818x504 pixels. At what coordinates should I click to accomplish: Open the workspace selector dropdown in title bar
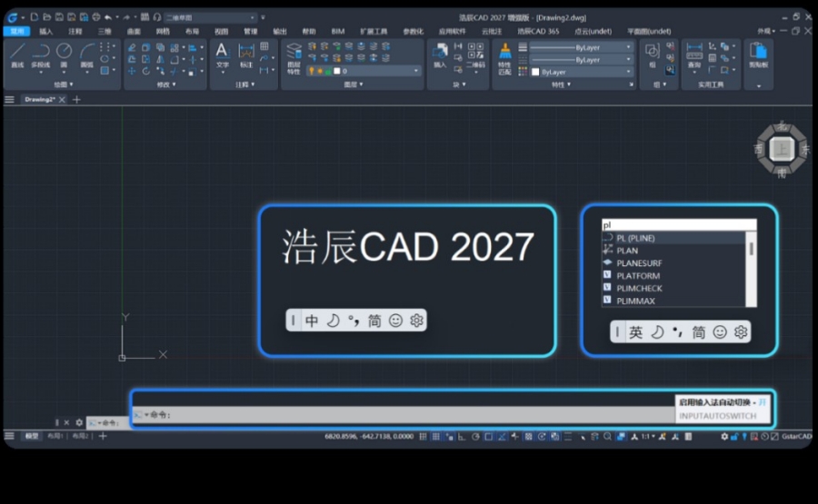(x=210, y=18)
